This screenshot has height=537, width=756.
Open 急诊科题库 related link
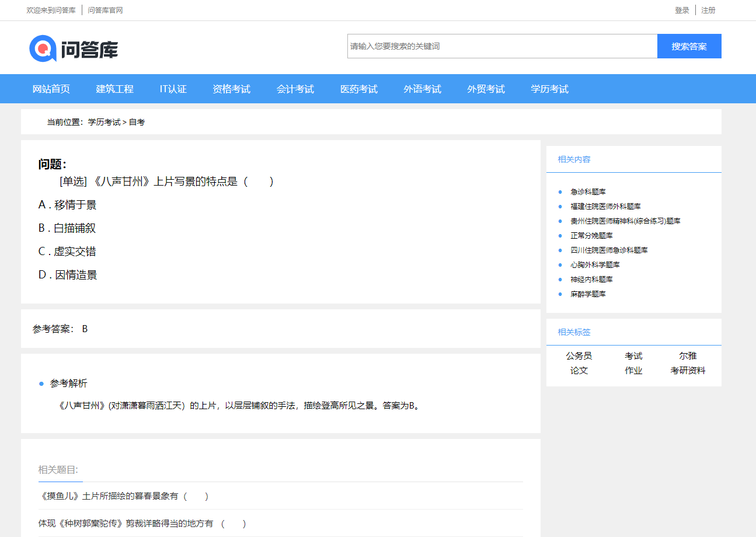point(588,191)
